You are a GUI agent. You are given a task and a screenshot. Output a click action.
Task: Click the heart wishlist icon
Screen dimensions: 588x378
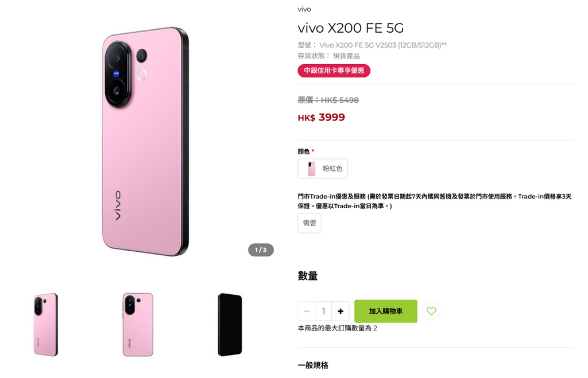click(x=431, y=311)
